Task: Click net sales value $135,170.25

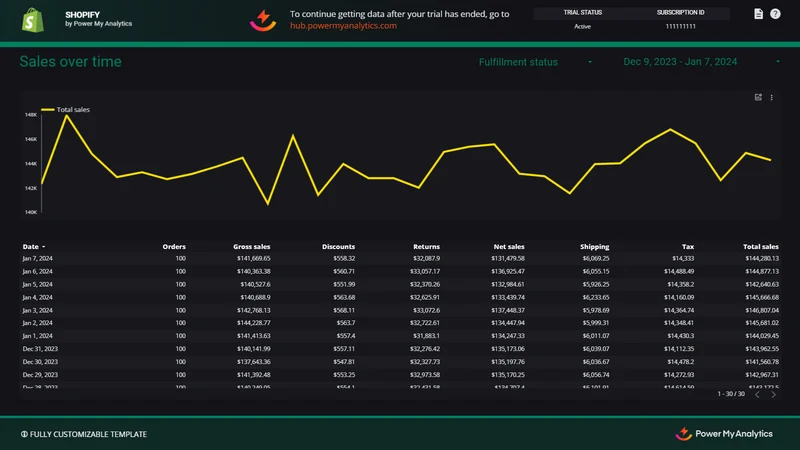Action: coord(508,374)
